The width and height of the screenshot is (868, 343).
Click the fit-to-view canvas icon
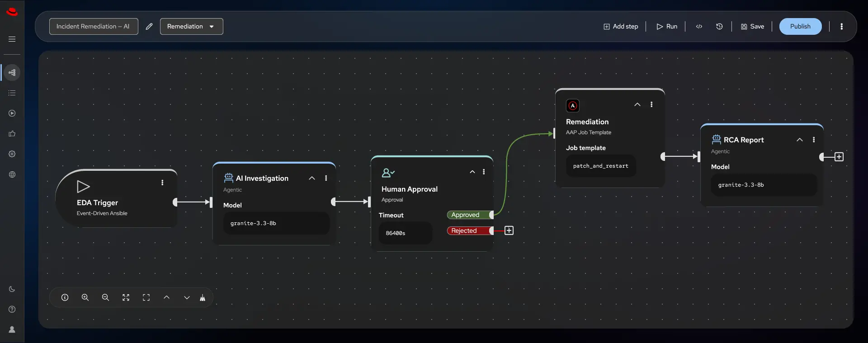point(126,297)
